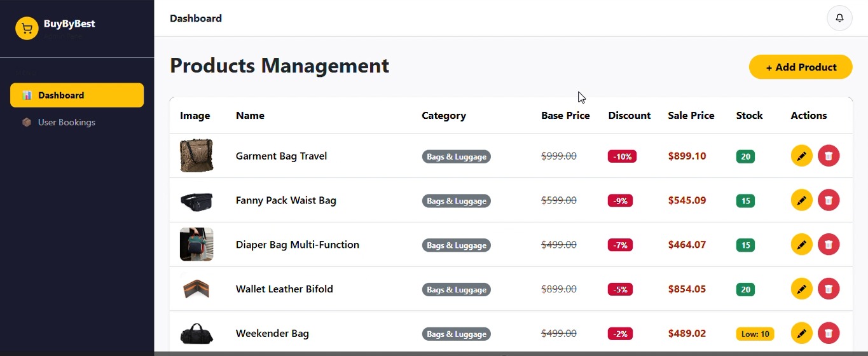Click the -2% discount badge

620,334
